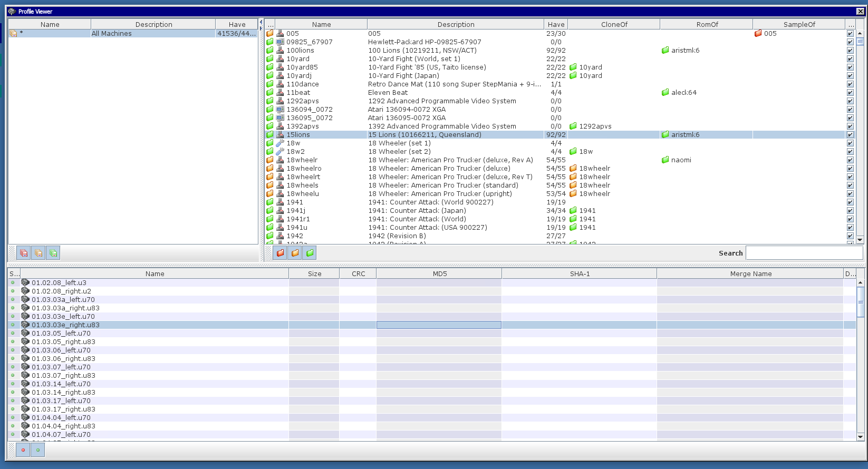Click the green status dot for 01.03.03a_left.u70

tap(13, 299)
